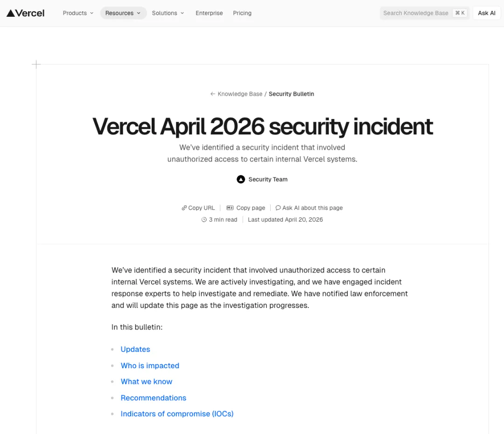The image size is (504, 434).
Task: Click the clock icon near 3 min read
Action: click(x=204, y=220)
